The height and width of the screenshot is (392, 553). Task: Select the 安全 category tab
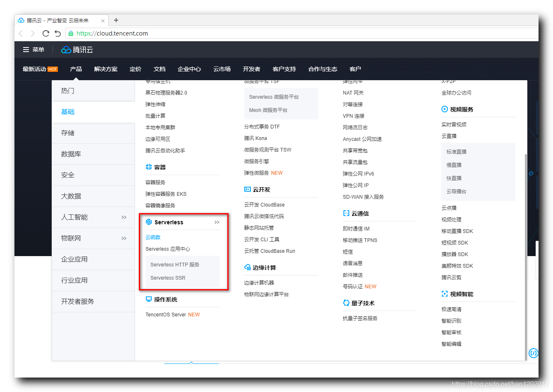93,175
